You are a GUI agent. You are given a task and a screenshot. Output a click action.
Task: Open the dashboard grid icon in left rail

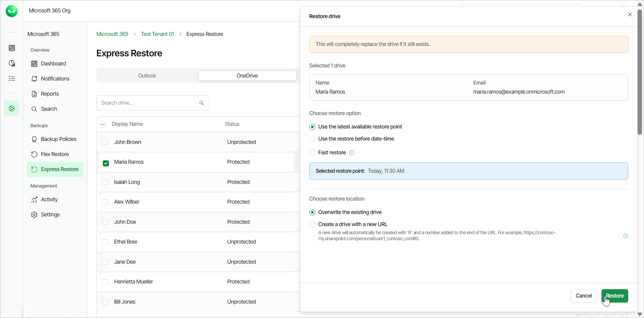[x=12, y=48]
